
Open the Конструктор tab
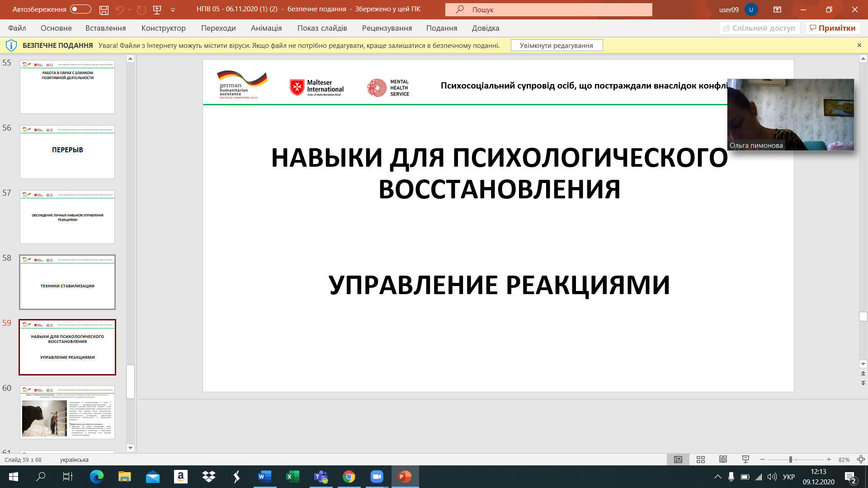click(163, 28)
